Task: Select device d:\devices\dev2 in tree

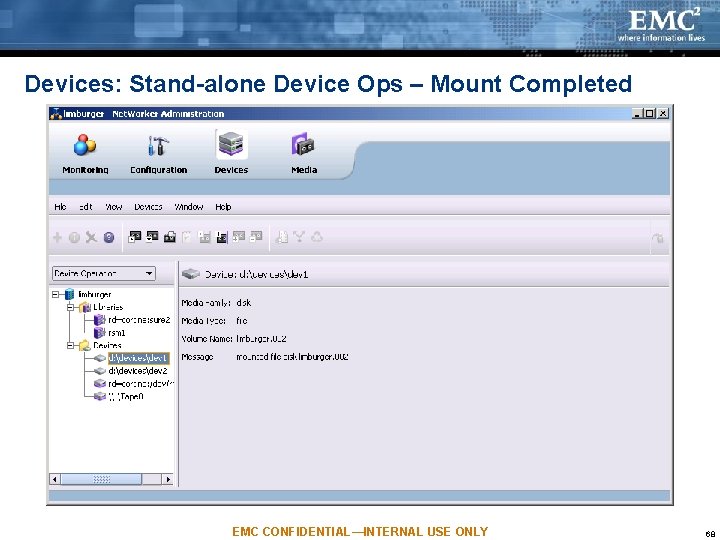Action: (138, 371)
